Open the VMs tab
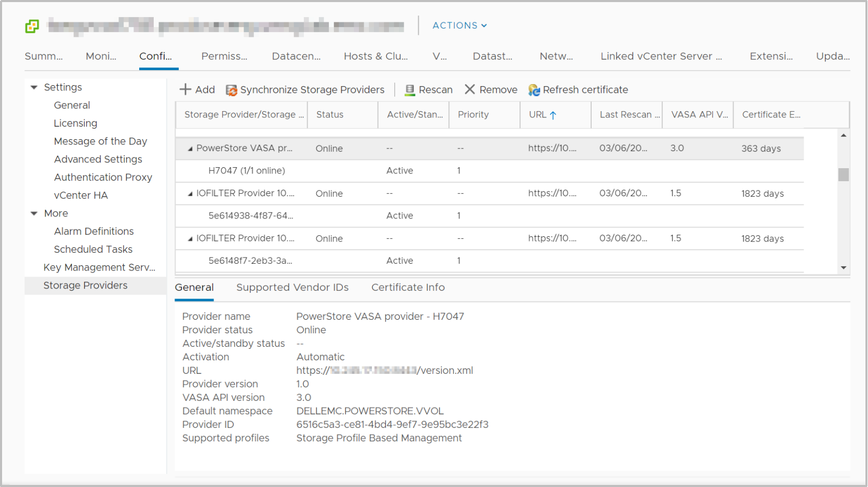868x487 pixels. pos(439,56)
